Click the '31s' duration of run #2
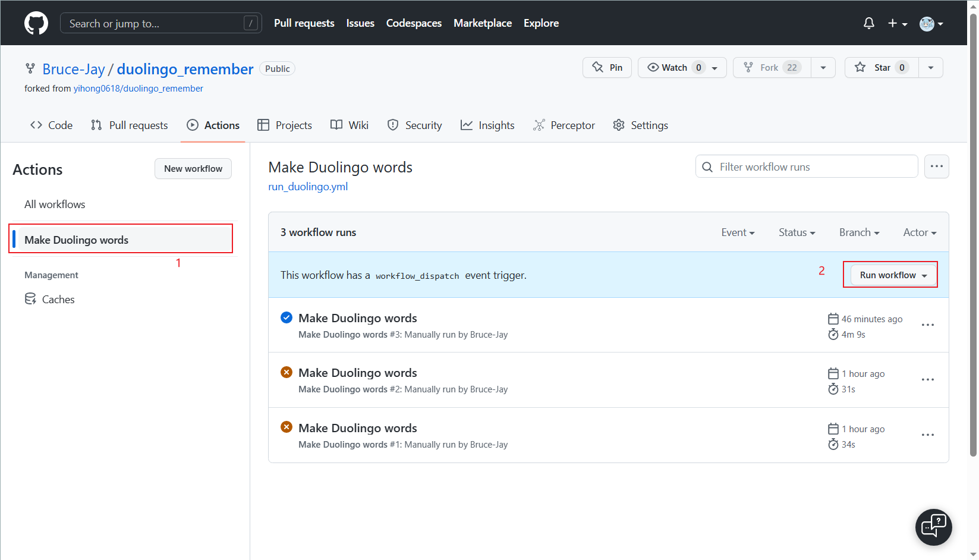 pos(848,389)
